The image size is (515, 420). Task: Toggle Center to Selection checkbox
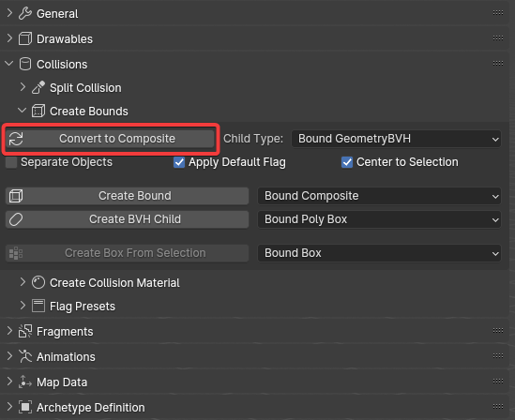(x=347, y=162)
